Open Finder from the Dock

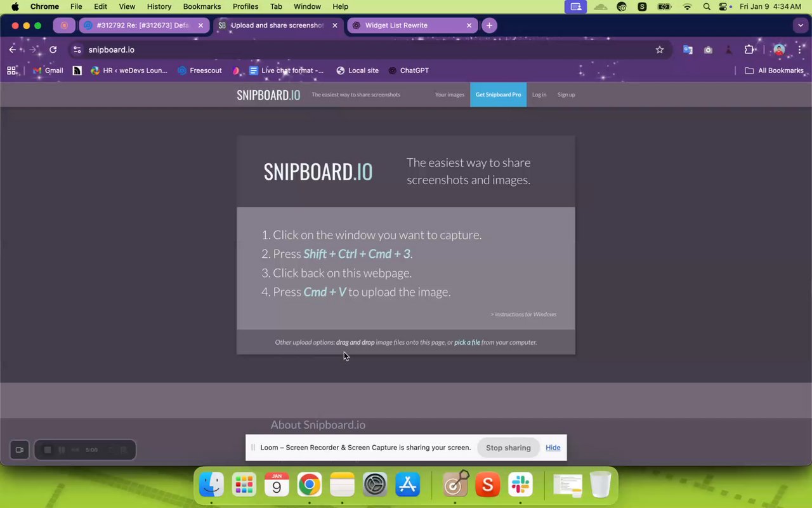click(211, 485)
